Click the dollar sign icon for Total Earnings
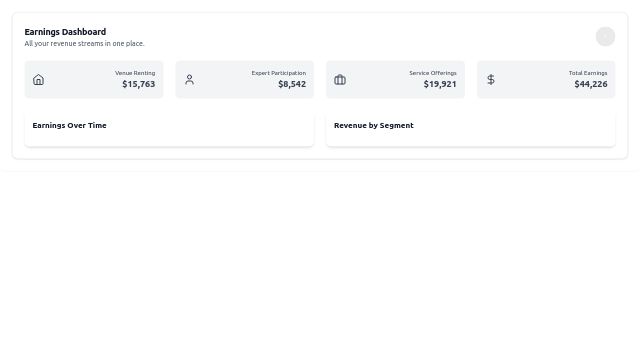This screenshot has width=640, height=360. pos(491,80)
